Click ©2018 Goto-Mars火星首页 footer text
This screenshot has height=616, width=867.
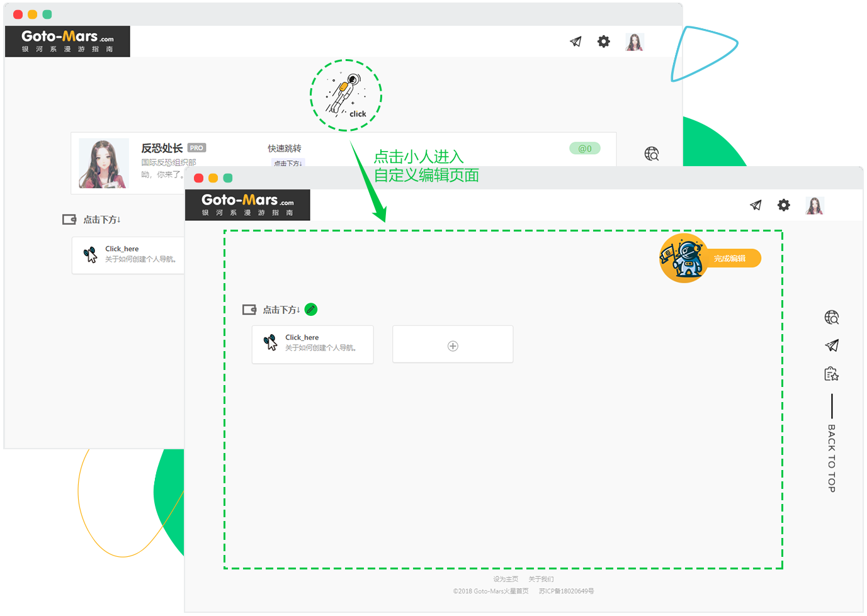(x=491, y=591)
